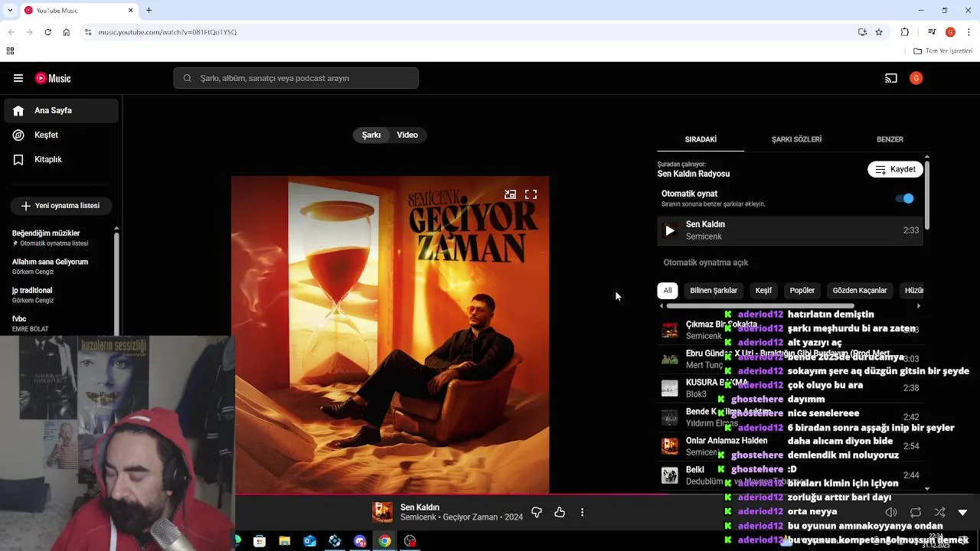Open the Cast to device icon
This screenshot has width=980, height=551.
(890, 78)
